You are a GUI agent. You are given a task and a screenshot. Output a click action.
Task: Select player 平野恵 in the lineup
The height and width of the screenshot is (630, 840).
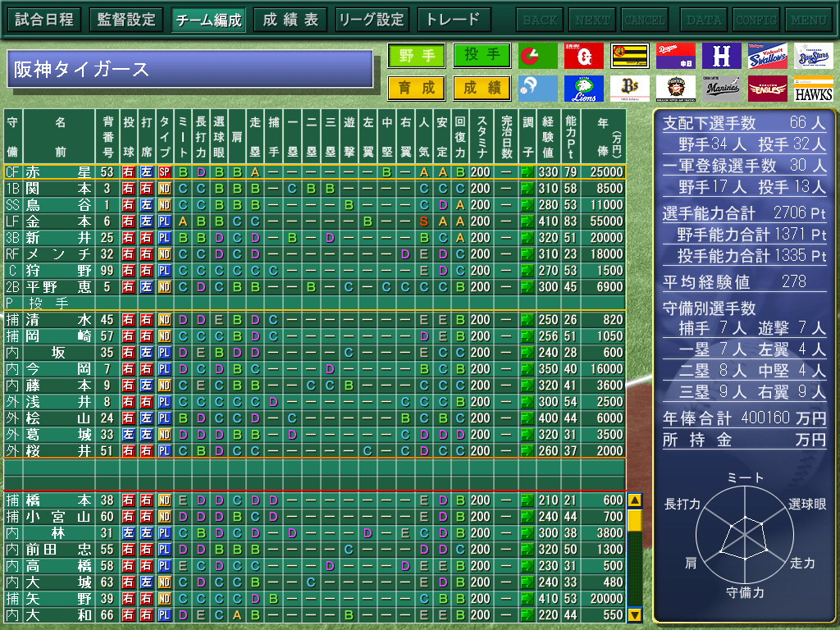click(x=315, y=286)
